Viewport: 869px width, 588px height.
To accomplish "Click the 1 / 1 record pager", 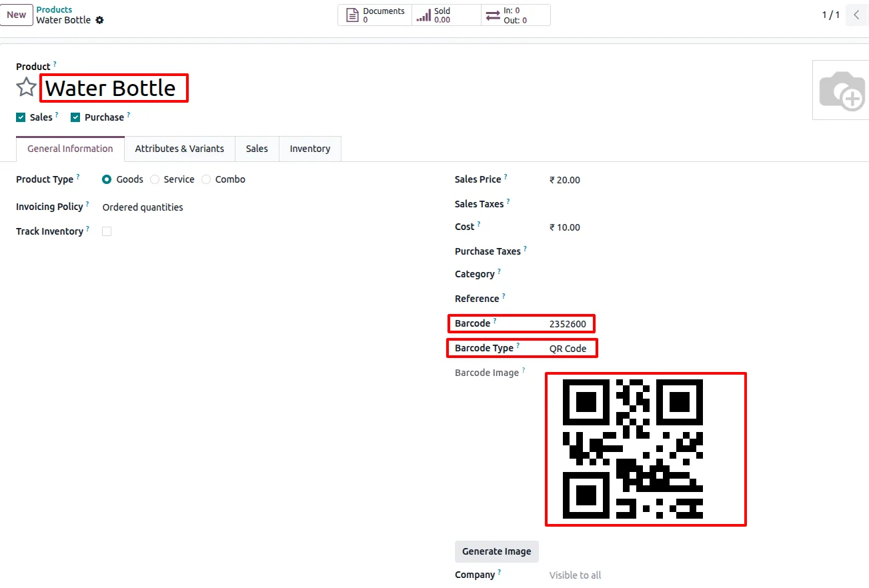I will pos(830,15).
